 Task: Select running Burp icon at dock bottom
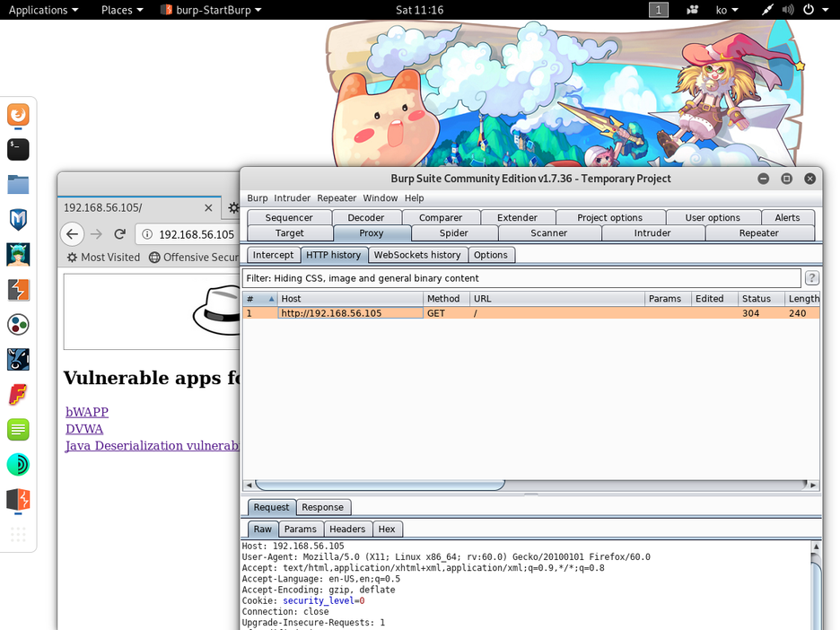18,500
